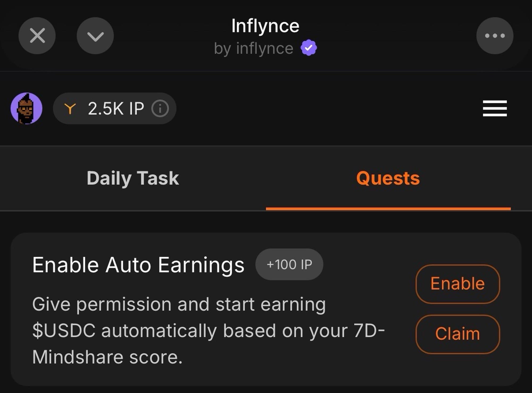
Task: Click the "by inflynce" author link
Action: [253, 48]
